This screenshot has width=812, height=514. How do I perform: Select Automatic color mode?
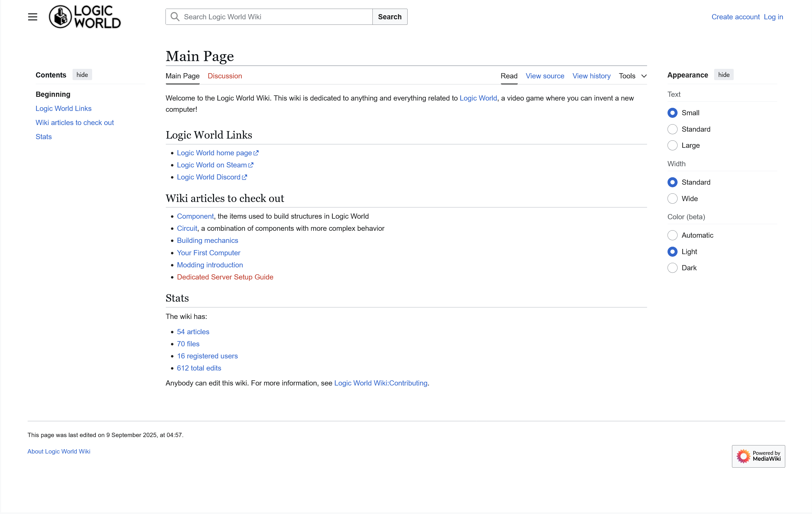672,235
